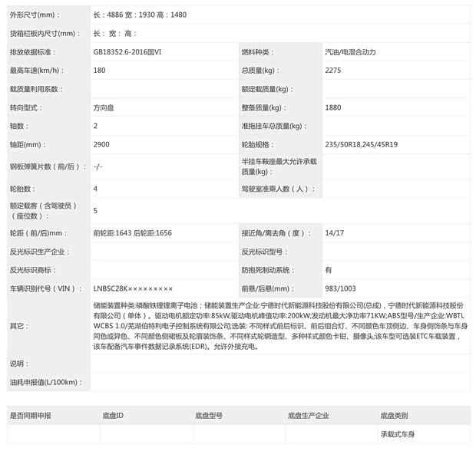Image resolution: width=476 pixels, height=451 pixels.
Task: Select the 轮胎数 value 4
Action: 95,188
